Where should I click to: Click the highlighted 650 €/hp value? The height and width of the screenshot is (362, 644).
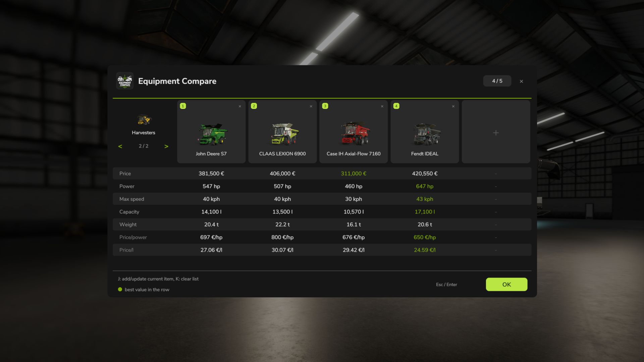(x=425, y=237)
